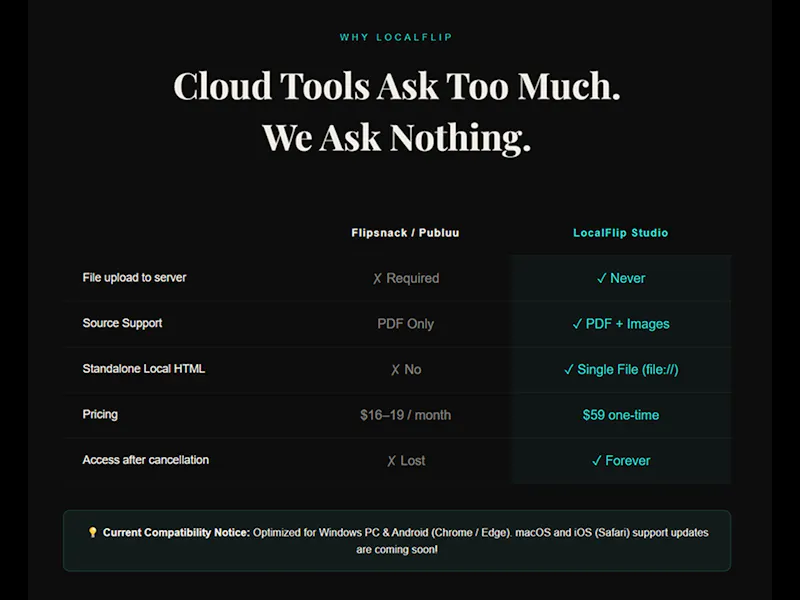Click the '✓ PDF + Images' cell
This screenshot has width=800, height=600.
pyautogui.click(x=621, y=323)
